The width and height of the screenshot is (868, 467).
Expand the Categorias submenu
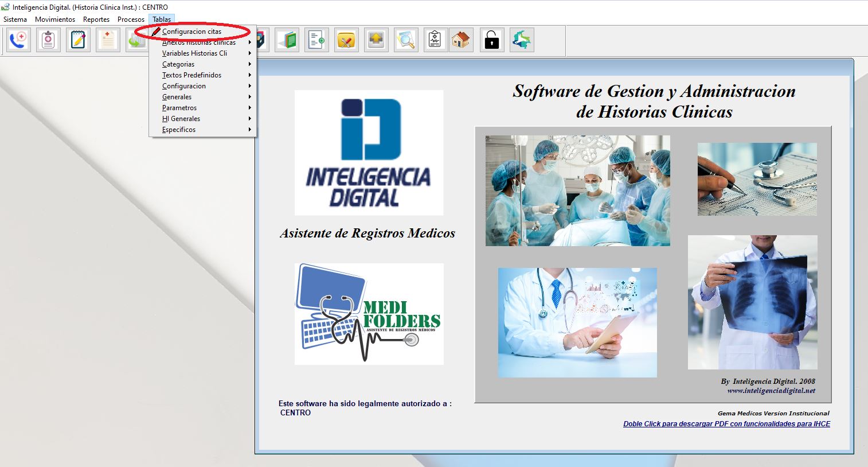pos(202,64)
